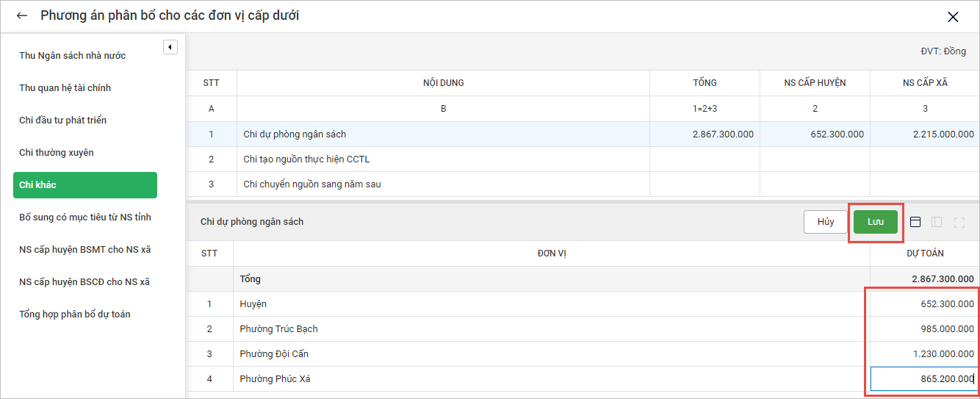Click the Huyện budget amount cell
This screenshot has height=399, width=980.
click(923, 304)
